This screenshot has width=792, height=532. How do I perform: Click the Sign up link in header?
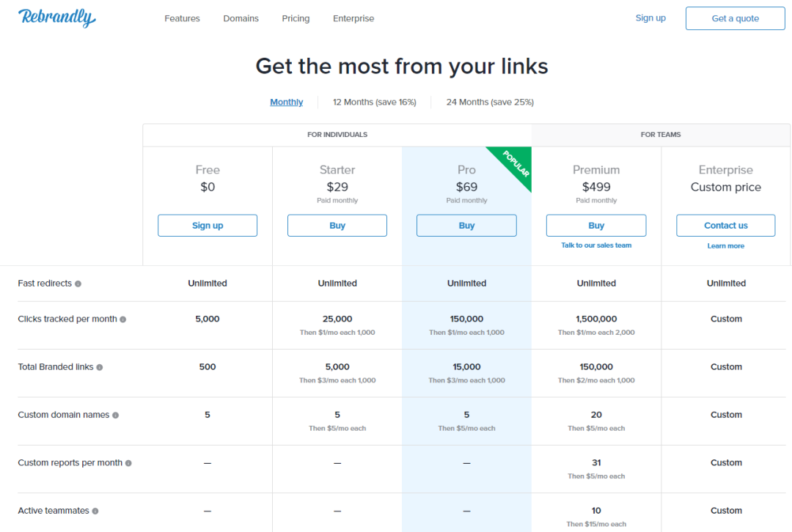[650, 18]
